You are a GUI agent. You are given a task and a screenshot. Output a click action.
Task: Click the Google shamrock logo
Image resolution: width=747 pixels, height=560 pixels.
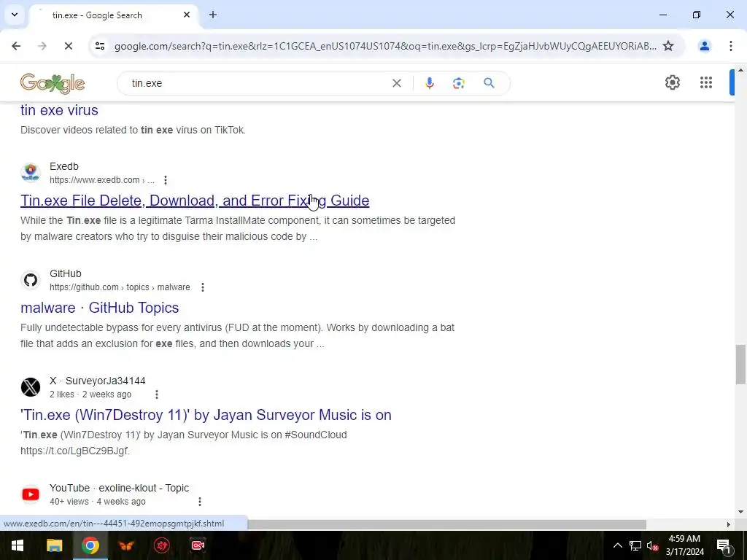pyautogui.click(x=53, y=83)
